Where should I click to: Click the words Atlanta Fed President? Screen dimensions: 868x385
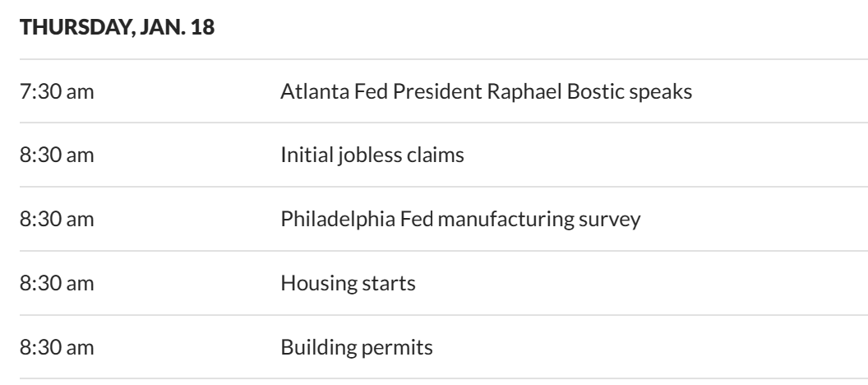(x=396, y=90)
